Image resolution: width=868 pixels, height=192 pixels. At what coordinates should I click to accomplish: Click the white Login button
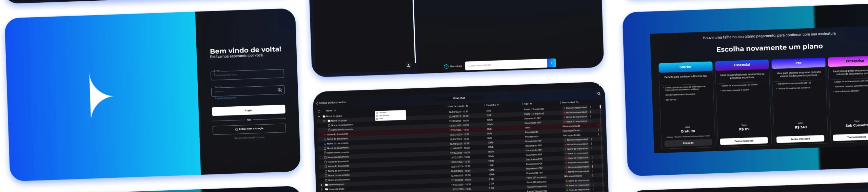[248, 110]
